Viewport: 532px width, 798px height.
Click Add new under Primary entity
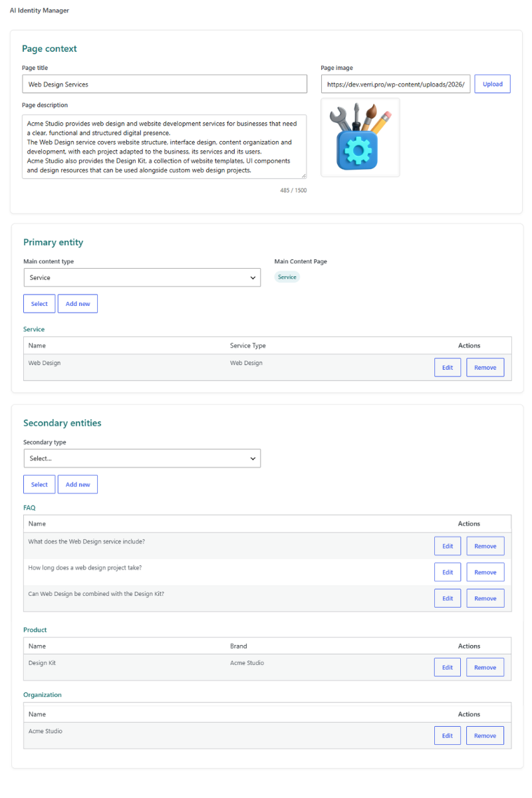point(78,304)
